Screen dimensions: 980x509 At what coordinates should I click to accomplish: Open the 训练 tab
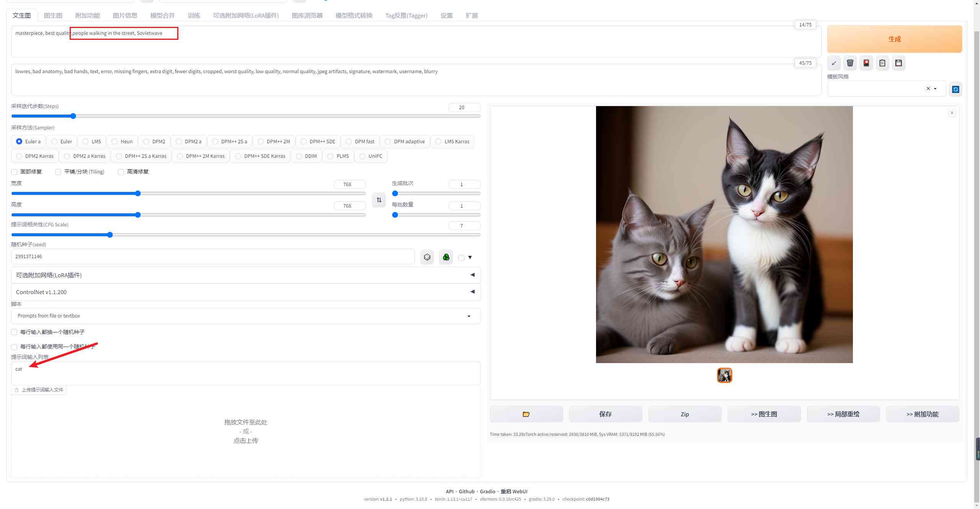point(194,15)
